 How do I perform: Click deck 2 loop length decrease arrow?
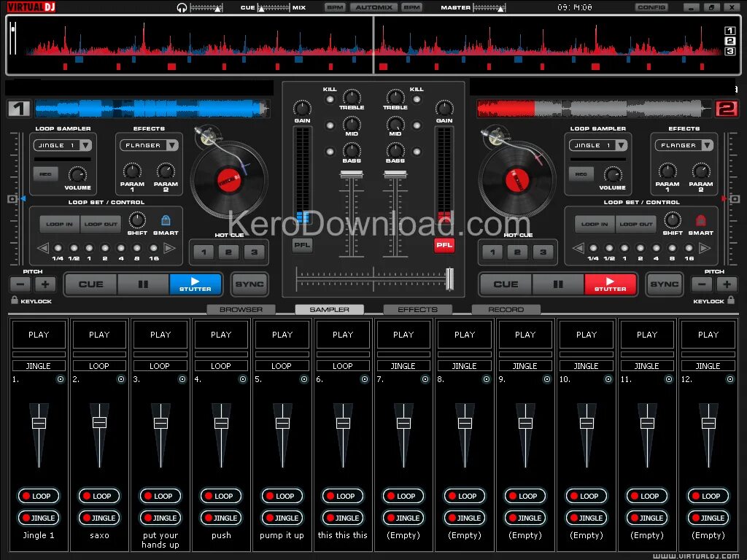click(578, 248)
